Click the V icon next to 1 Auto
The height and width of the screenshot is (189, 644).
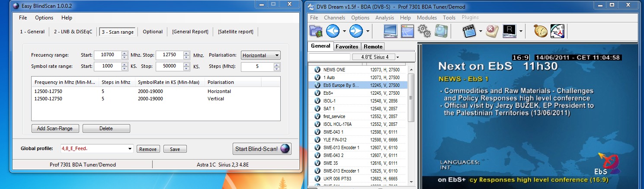(x=317, y=77)
